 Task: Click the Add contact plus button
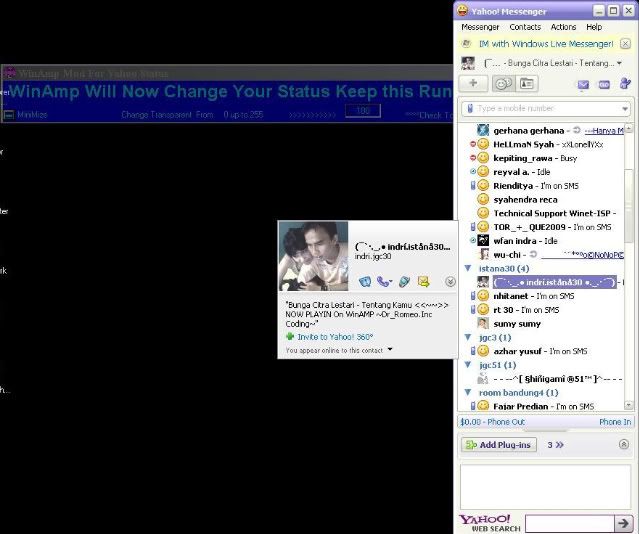[473, 84]
